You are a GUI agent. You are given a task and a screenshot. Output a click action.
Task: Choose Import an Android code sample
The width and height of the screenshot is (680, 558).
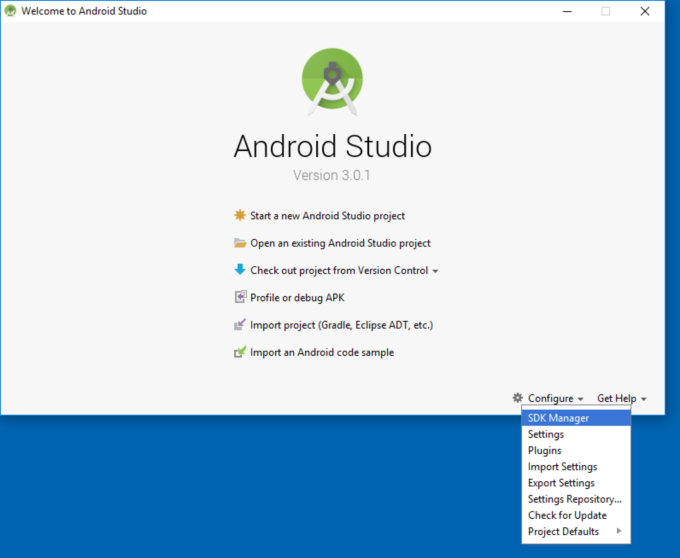point(322,352)
